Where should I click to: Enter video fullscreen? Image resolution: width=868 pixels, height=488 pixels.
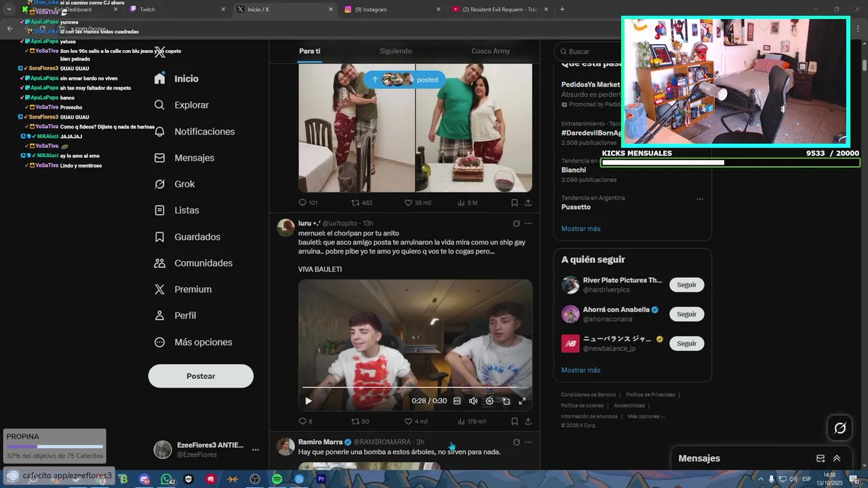522,401
